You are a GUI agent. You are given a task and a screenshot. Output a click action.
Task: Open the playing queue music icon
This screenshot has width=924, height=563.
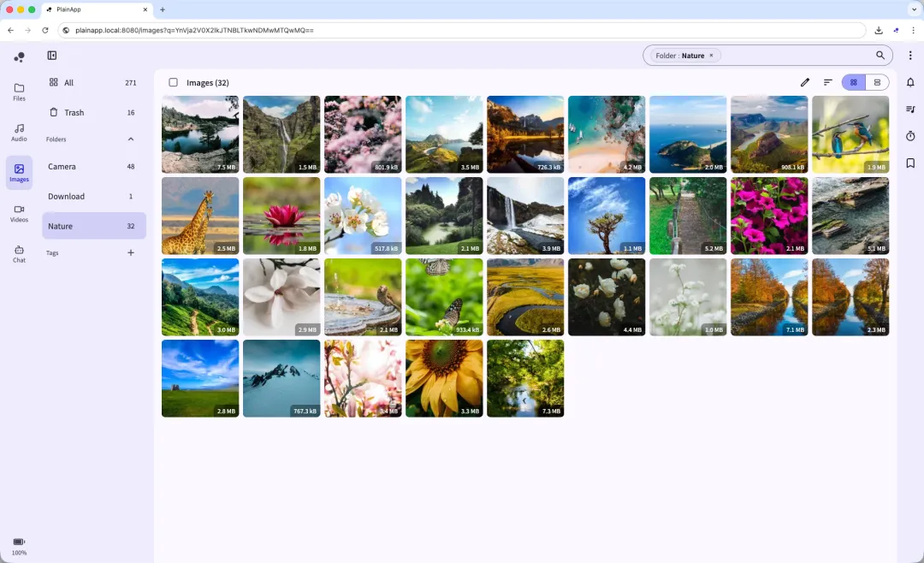[909, 109]
